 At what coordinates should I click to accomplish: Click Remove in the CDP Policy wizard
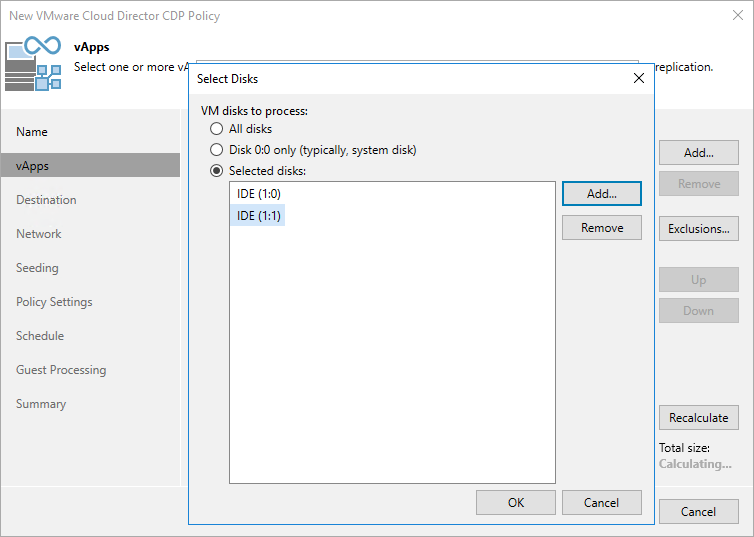click(x=699, y=184)
